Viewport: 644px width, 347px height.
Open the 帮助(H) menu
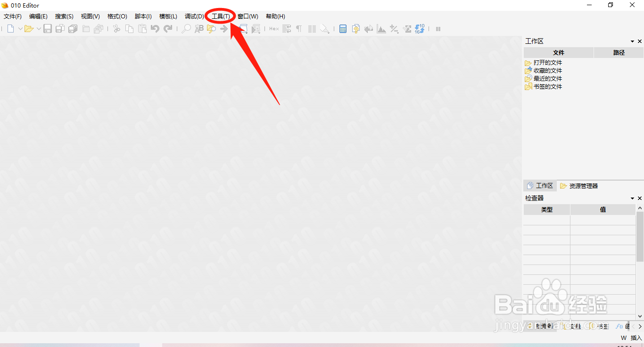[275, 16]
